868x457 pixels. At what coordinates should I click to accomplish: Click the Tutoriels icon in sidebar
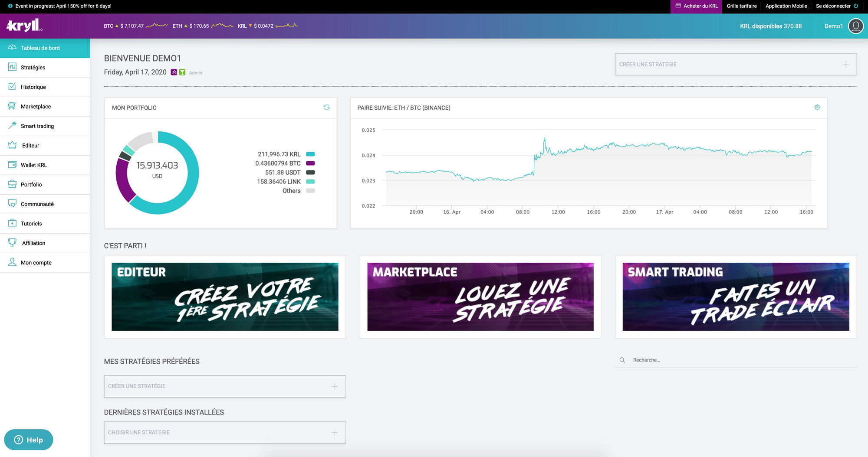12,223
